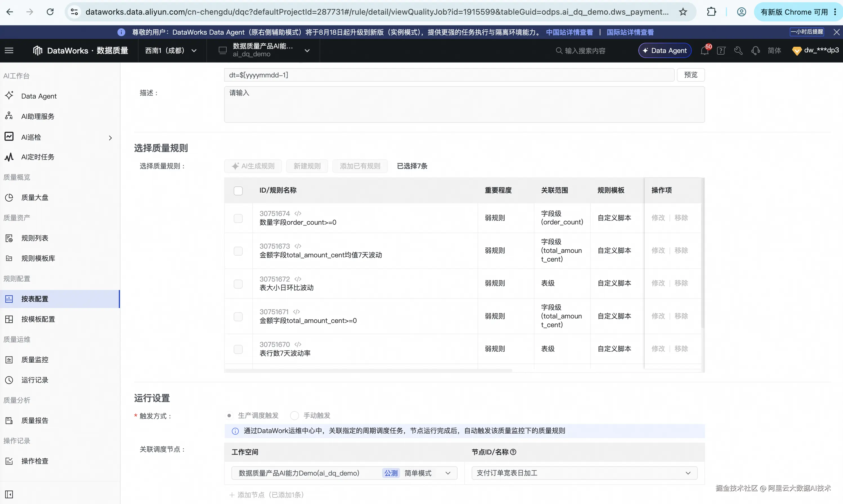This screenshot has height=504, width=843.
Task: Click 移除 for rule 30751670
Action: 681,349
